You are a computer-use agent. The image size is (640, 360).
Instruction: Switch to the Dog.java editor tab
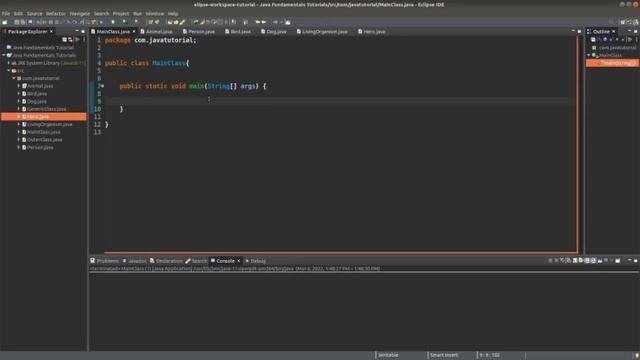(276, 31)
